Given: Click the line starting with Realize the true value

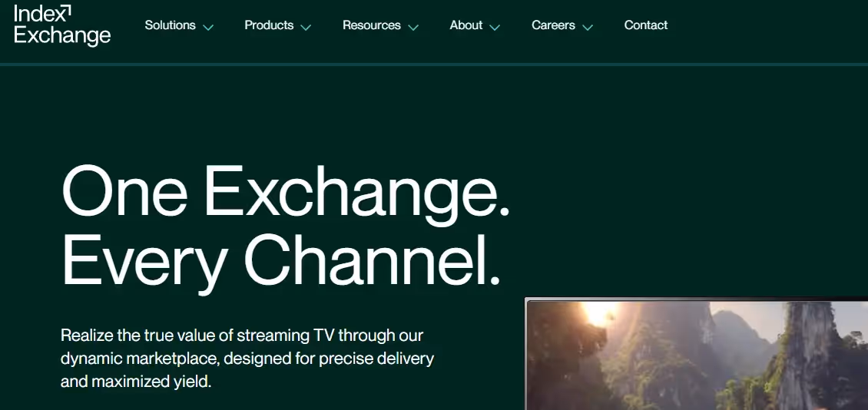Looking at the screenshot, I should click(242, 336).
